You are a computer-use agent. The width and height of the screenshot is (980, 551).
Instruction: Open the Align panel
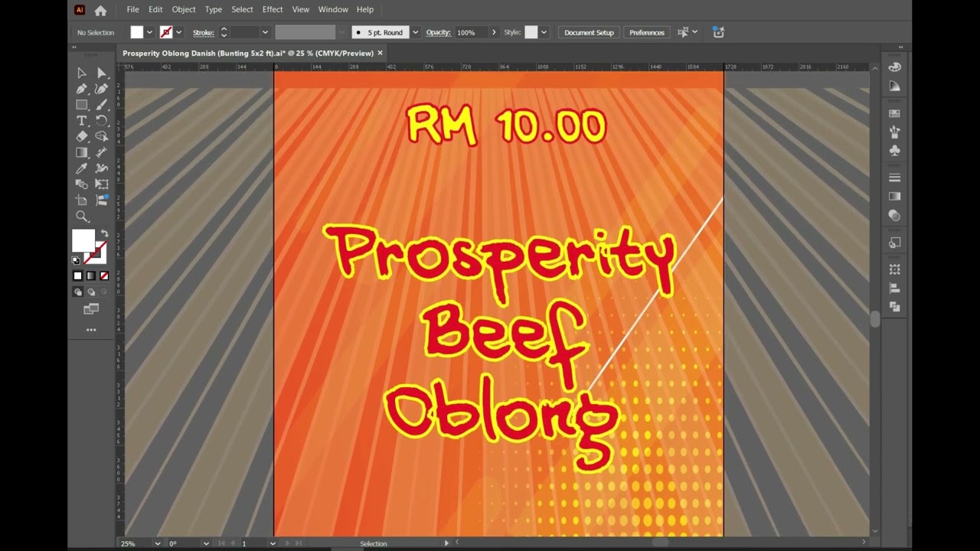pyautogui.click(x=894, y=289)
